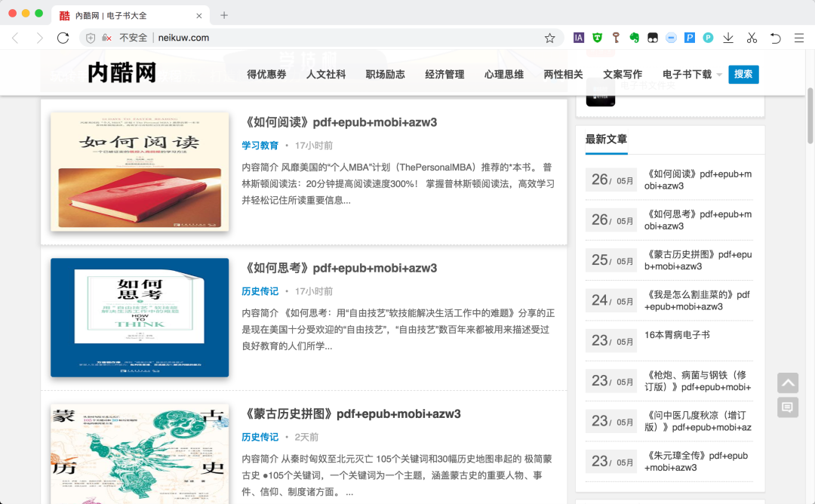This screenshot has width=815, height=504.
Task: Click the undo-arrow extension icon
Action: pos(774,38)
